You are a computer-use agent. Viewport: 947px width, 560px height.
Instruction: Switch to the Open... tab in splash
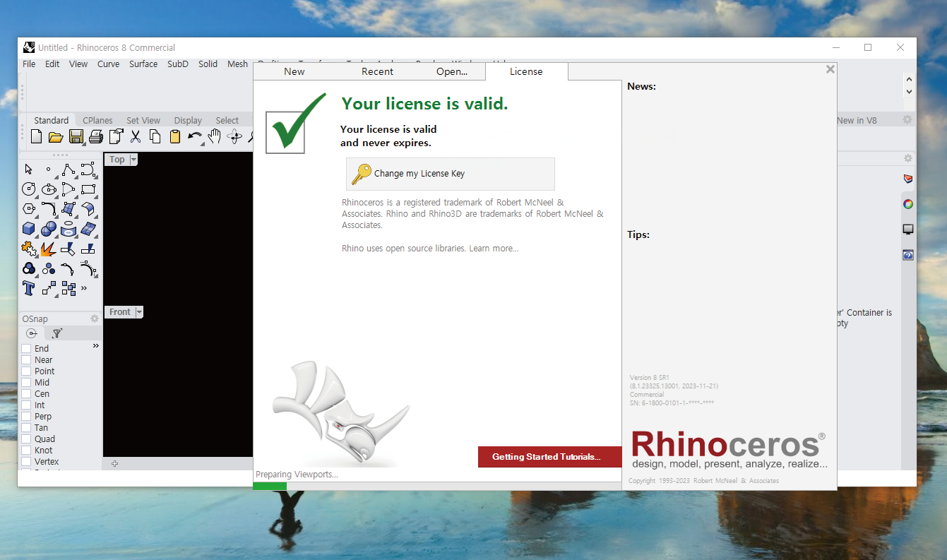[x=452, y=71]
